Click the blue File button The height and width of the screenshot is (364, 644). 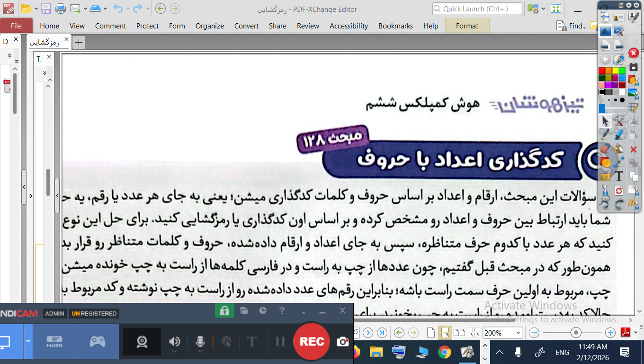pos(16,26)
